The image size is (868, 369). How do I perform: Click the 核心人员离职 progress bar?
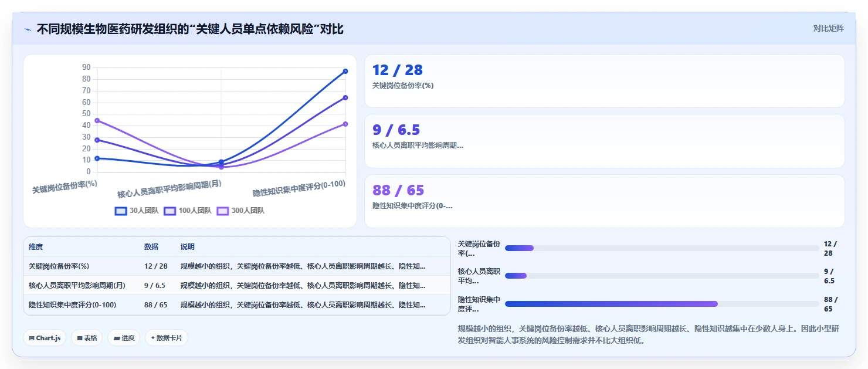(662, 276)
